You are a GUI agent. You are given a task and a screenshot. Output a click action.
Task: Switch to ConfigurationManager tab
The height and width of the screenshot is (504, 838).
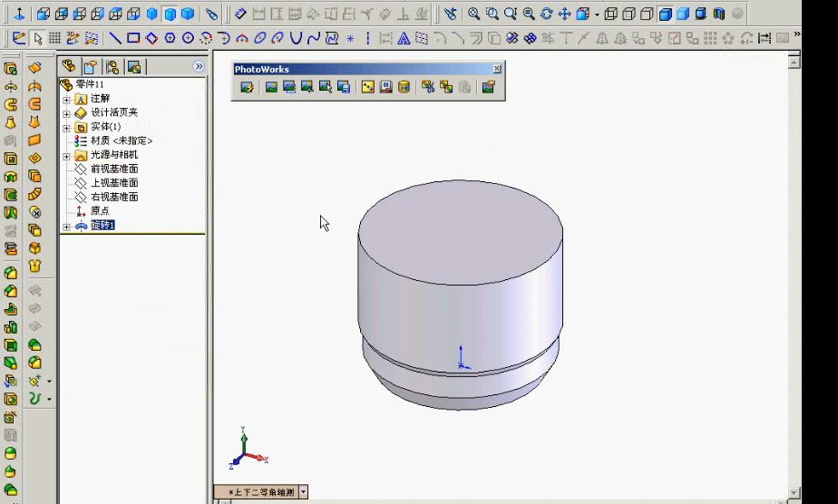(x=112, y=67)
